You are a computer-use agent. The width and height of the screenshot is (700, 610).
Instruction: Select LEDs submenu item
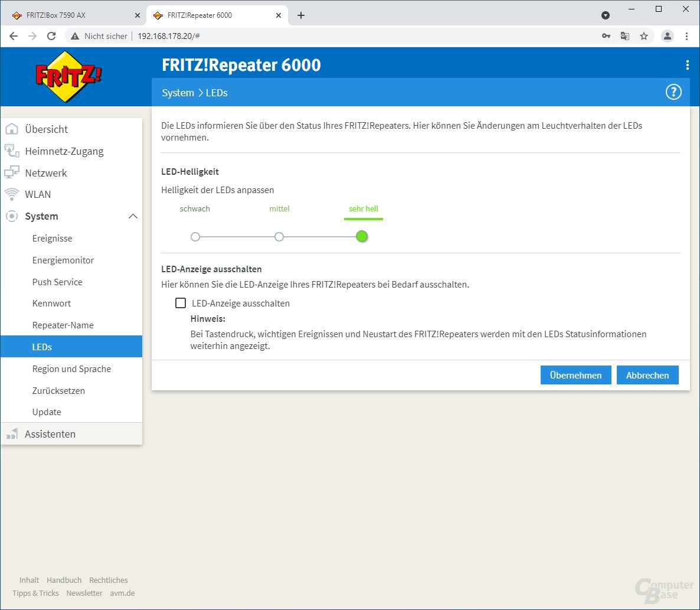click(71, 347)
